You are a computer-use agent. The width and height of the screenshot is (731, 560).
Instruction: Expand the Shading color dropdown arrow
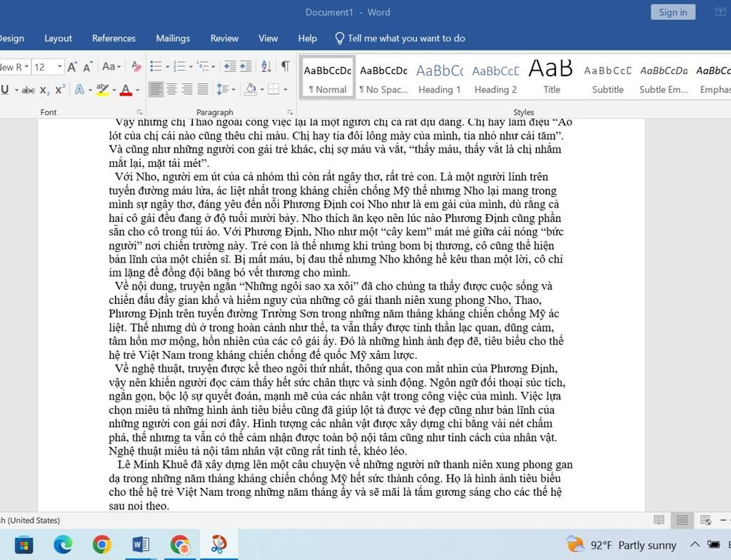point(262,89)
